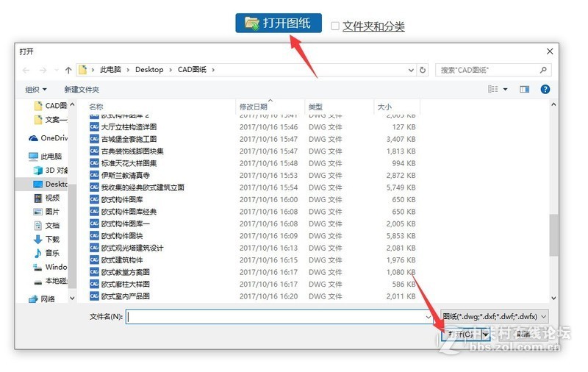Select the CAD图 folder in the sidebar
The height and width of the screenshot is (372, 588).
pyautogui.click(x=51, y=106)
